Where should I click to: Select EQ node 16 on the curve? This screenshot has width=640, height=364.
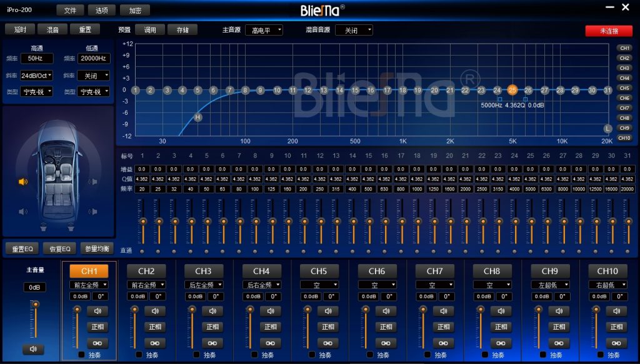tap(371, 90)
